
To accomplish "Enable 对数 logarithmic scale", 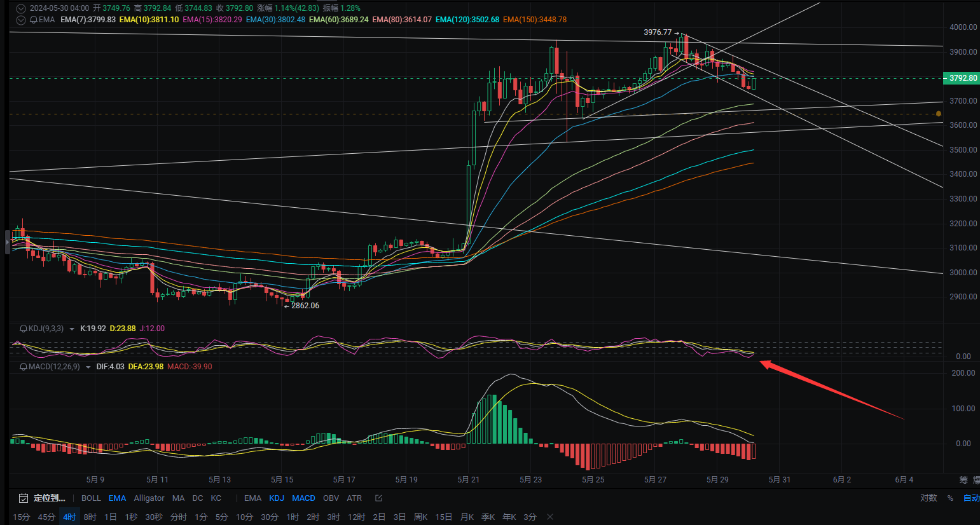I will pyautogui.click(x=928, y=498).
